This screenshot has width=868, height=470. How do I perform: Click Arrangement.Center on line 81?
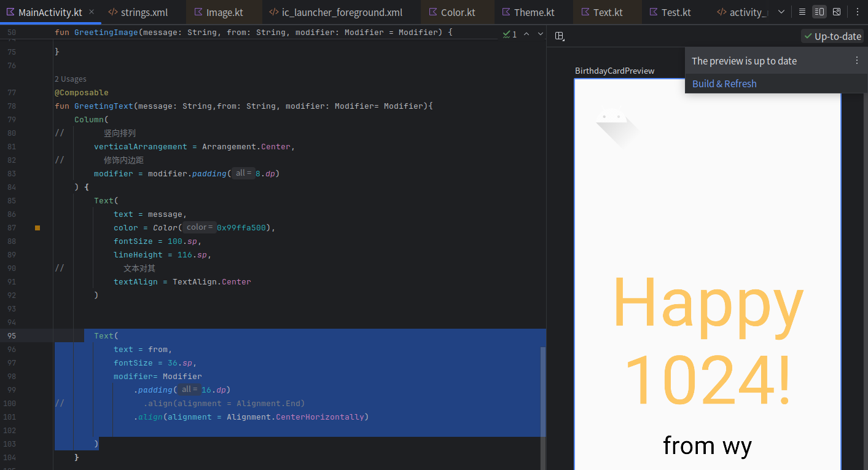(246, 147)
